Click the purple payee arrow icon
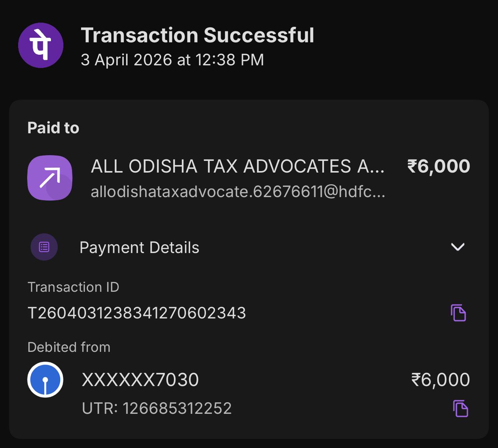Viewport: 498px width, 448px height. click(50, 178)
